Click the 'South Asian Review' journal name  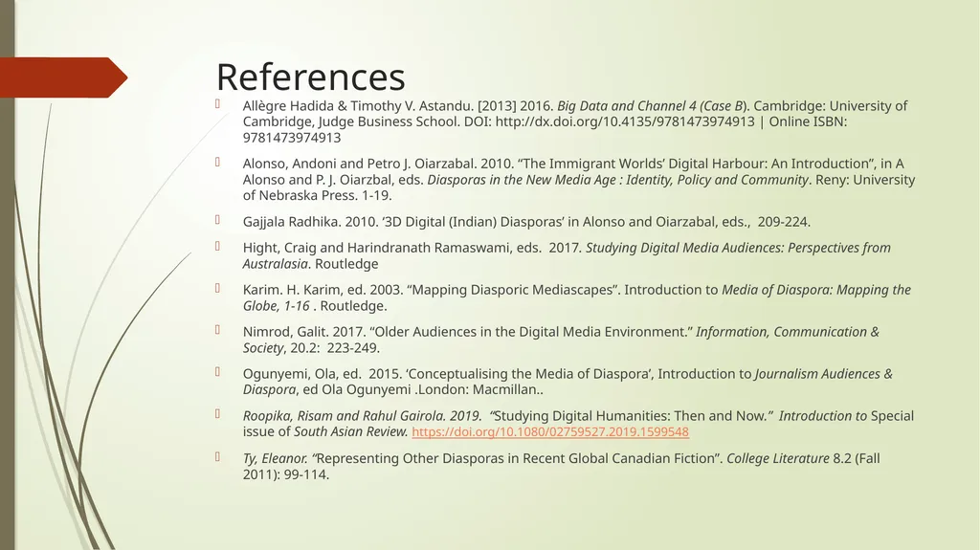[x=350, y=432]
